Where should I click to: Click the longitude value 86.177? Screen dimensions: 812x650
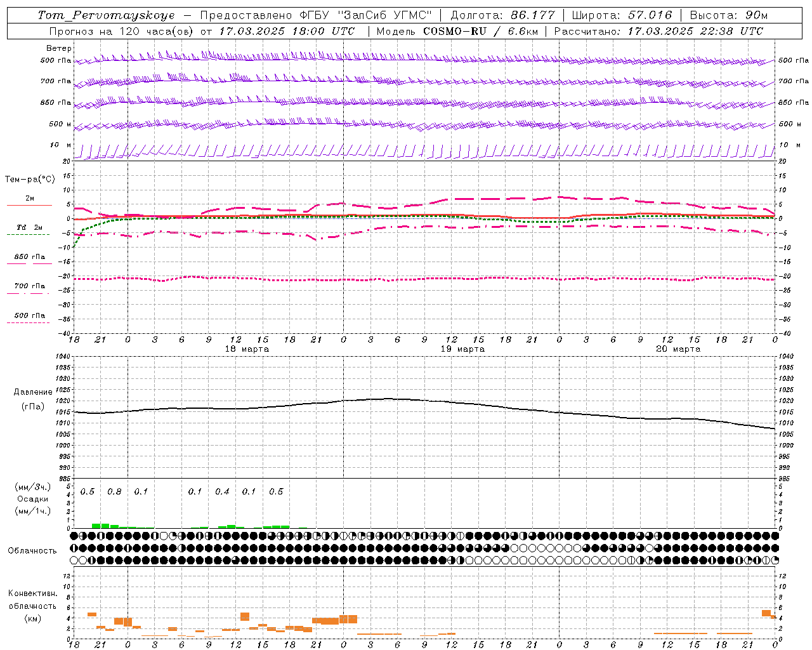[533, 15]
